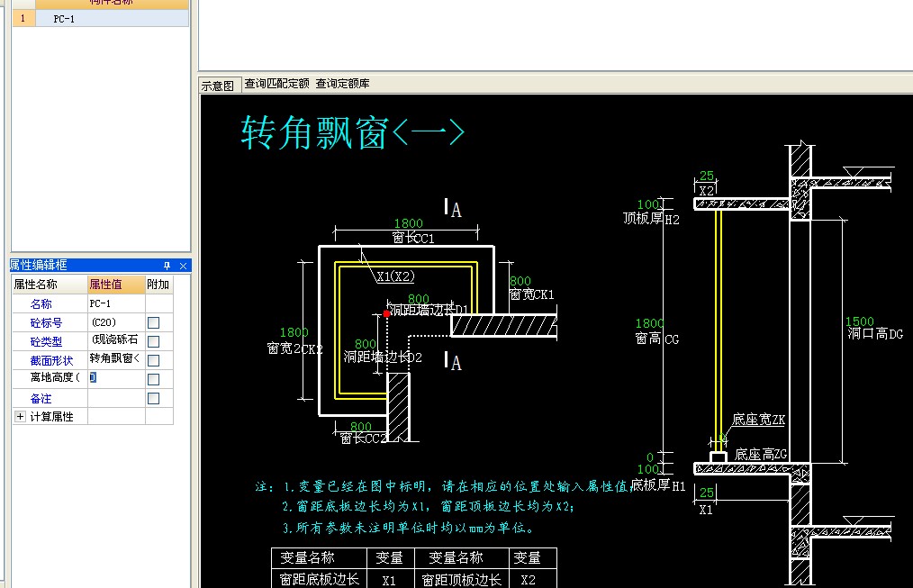Edit 窗高CG value 1800
The height and width of the screenshot is (588, 913).
[649, 323]
